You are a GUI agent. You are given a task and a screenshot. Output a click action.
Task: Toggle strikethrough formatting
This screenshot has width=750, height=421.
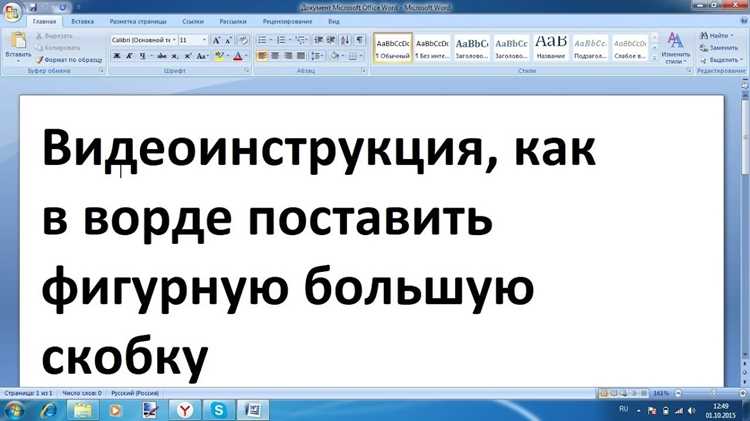point(162,56)
